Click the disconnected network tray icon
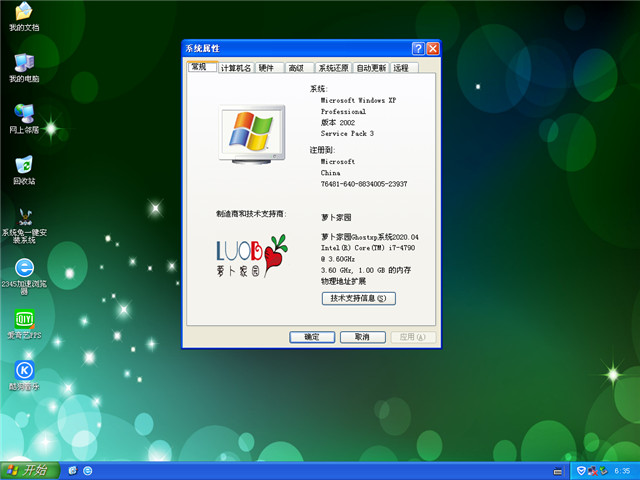The height and width of the screenshot is (480, 640). coord(592,471)
